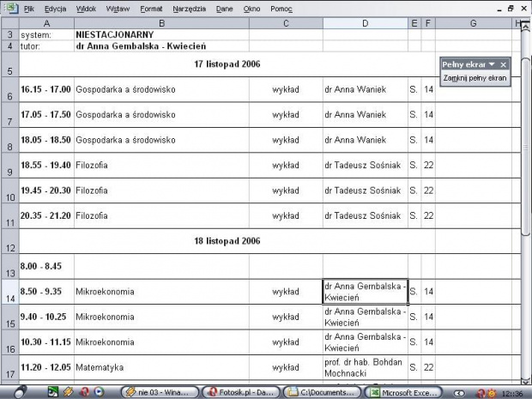Click time cell 16.15 - 17.00
The width and height of the screenshot is (532, 399).
click(46, 89)
